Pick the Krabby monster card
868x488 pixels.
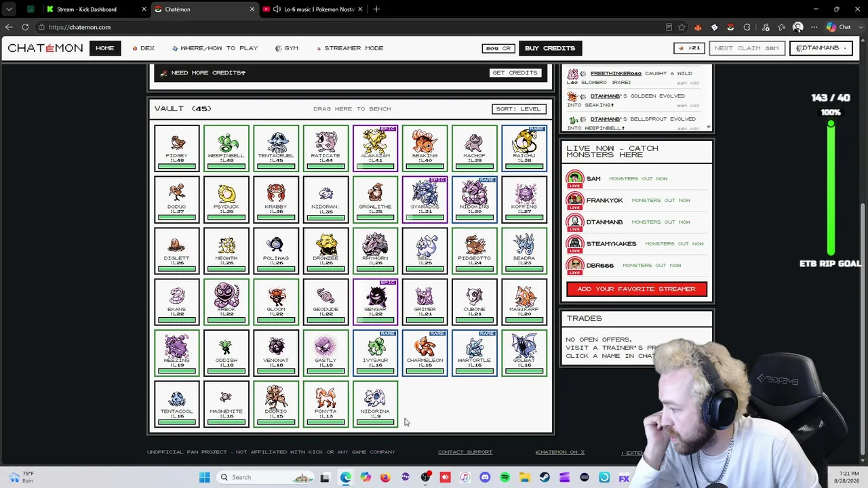276,199
